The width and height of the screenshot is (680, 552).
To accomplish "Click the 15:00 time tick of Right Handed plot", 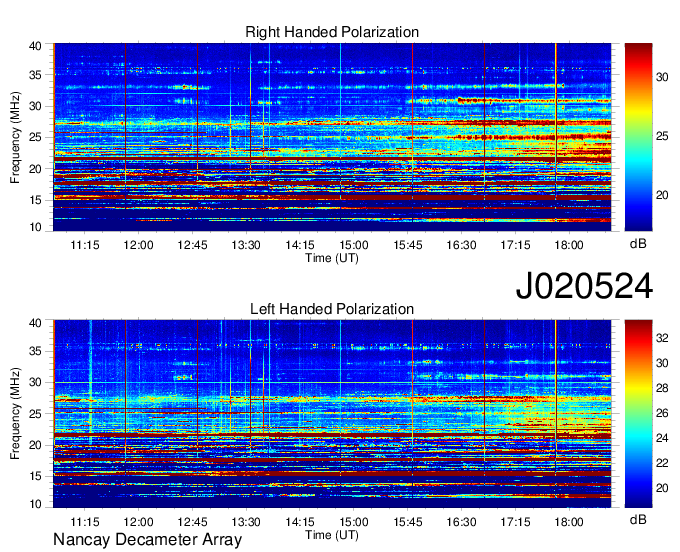I will click(x=353, y=245).
